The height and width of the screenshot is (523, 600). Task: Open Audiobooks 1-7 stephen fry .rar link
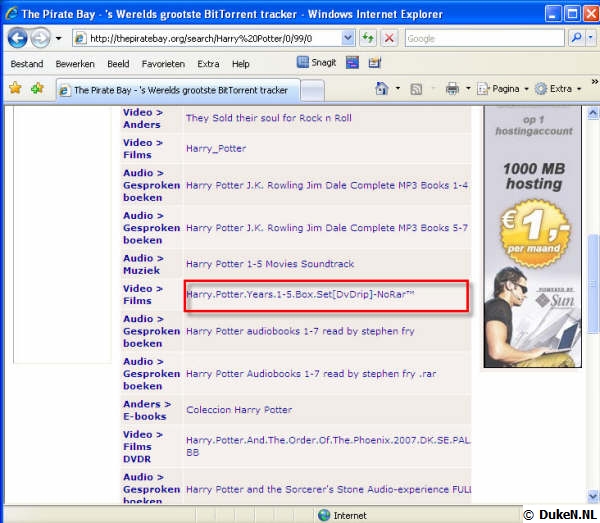[311, 373]
